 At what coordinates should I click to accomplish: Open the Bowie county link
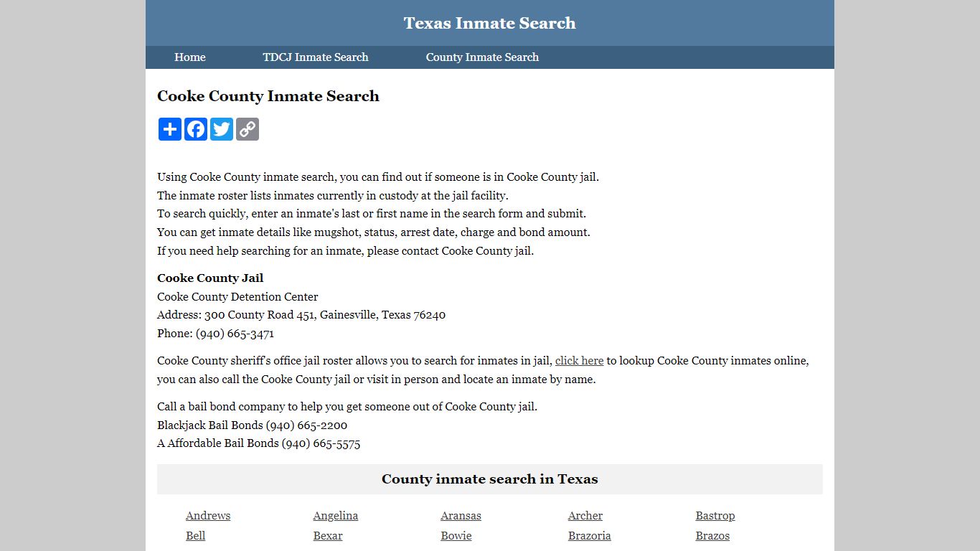(456, 536)
